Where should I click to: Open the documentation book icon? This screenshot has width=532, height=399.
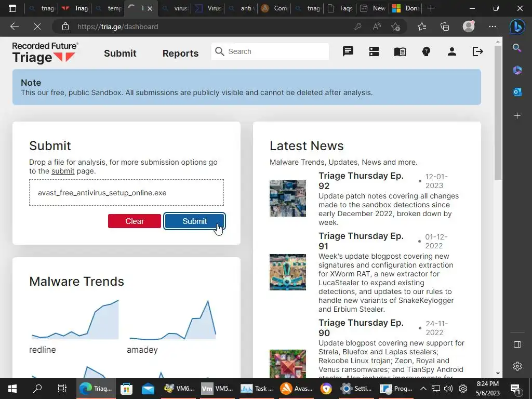[x=400, y=51]
